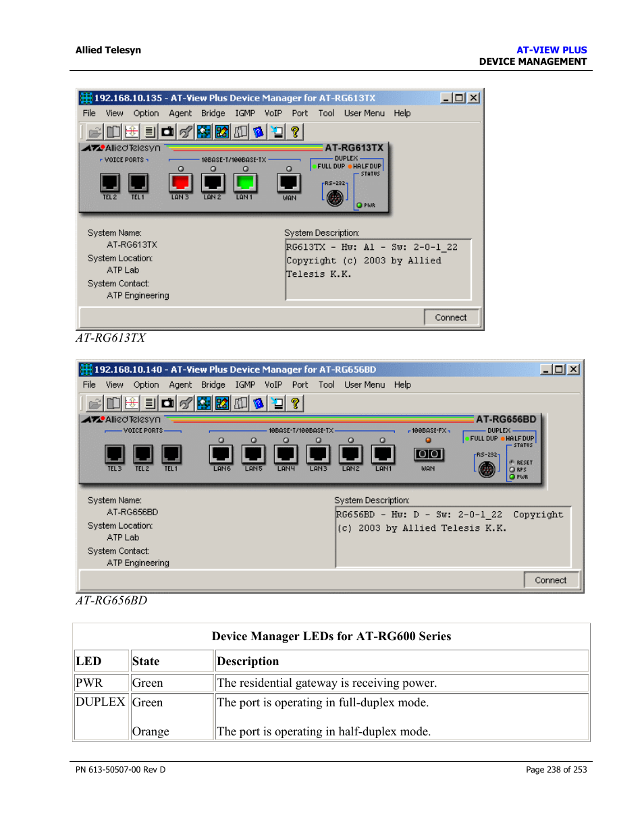
Task: Click the blue help book icon in RG656BD toolbar
Action: 259,403
